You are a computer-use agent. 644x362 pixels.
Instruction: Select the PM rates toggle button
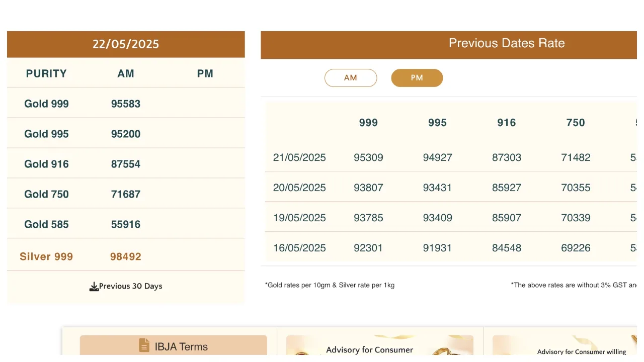pyautogui.click(x=417, y=78)
